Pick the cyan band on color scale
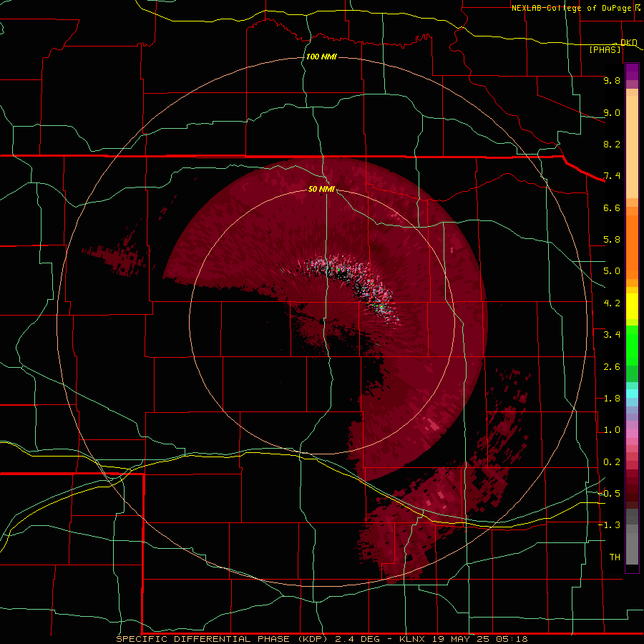This screenshot has width=644, height=644. point(632,394)
